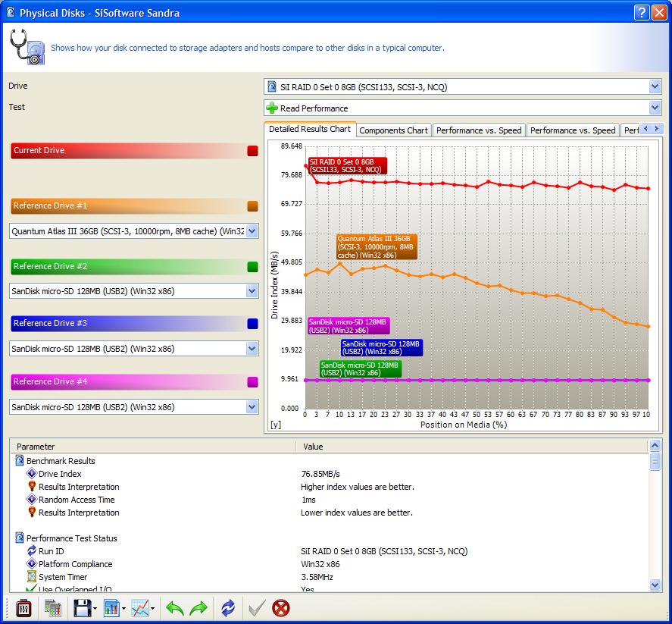Image resolution: width=672 pixels, height=624 pixels.
Task: Click the Random Access Time diamond icon
Action: click(x=32, y=499)
